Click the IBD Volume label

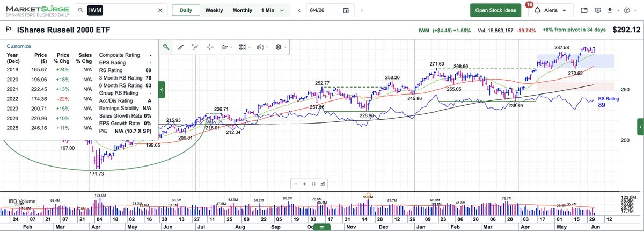pyautogui.click(x=22, y=201)
